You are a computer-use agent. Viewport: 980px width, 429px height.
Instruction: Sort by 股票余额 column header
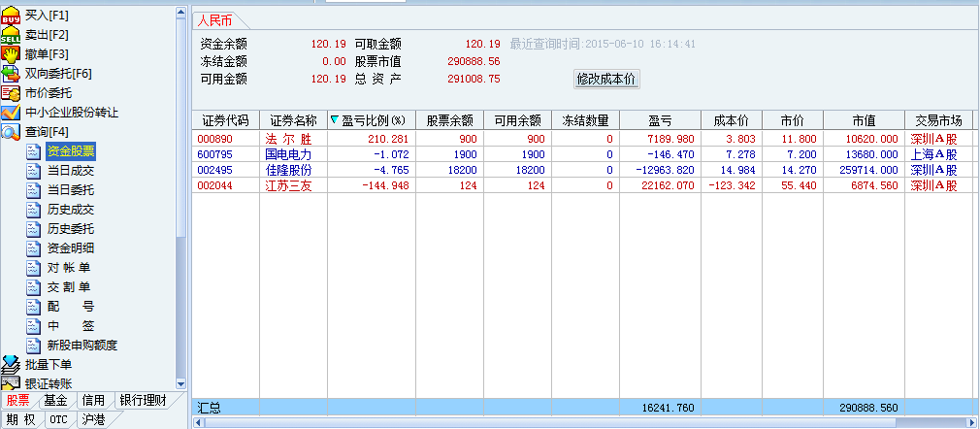449,120
